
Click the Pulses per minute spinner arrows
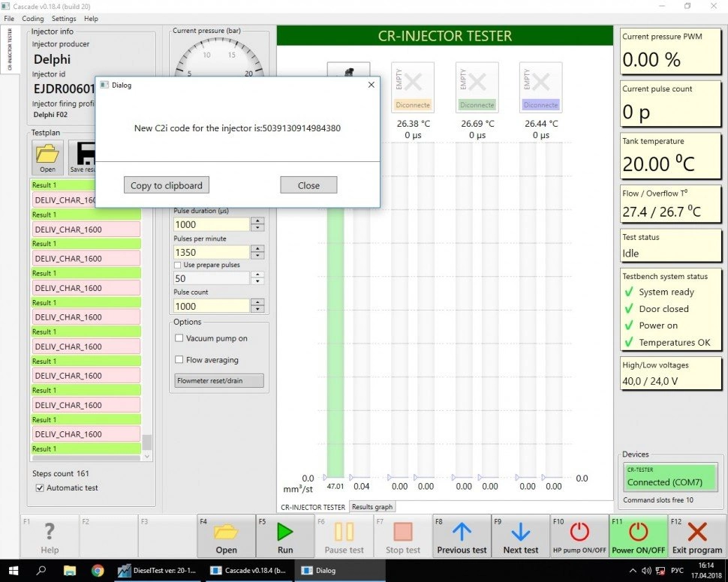257,252
